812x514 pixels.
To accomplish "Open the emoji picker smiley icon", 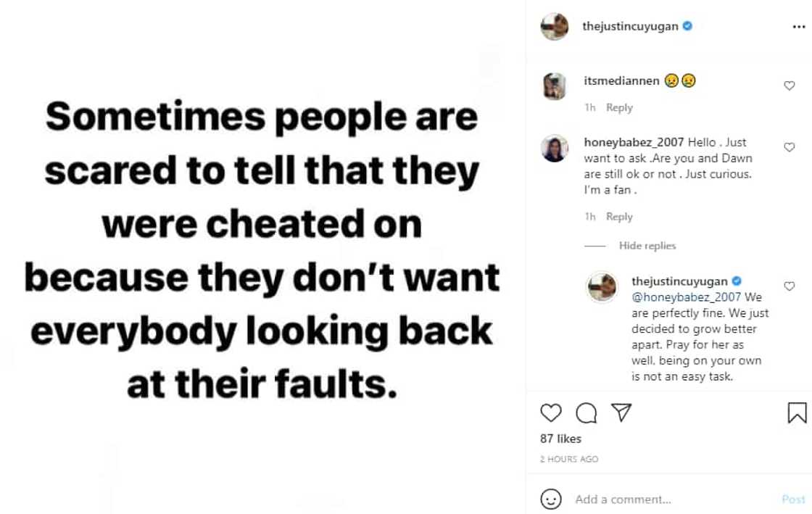I will pos(551,499).
